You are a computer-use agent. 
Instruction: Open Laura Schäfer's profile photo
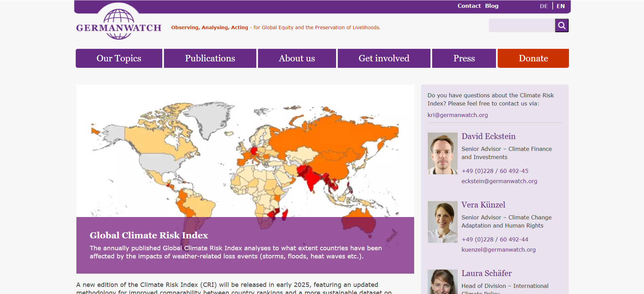click(442, 282)
